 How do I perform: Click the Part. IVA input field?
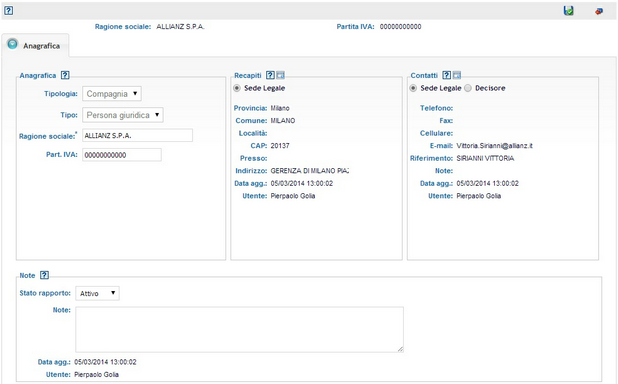(x=122, y=155)
